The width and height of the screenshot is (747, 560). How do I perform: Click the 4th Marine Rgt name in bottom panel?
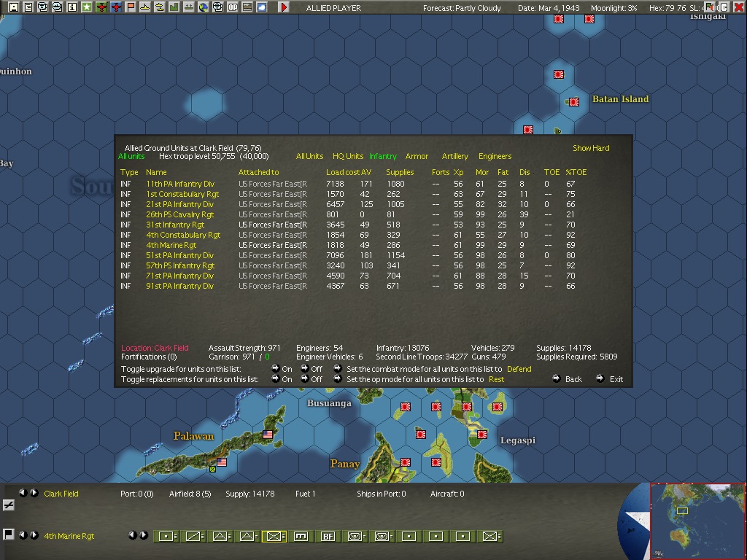(x=69, y=536)
